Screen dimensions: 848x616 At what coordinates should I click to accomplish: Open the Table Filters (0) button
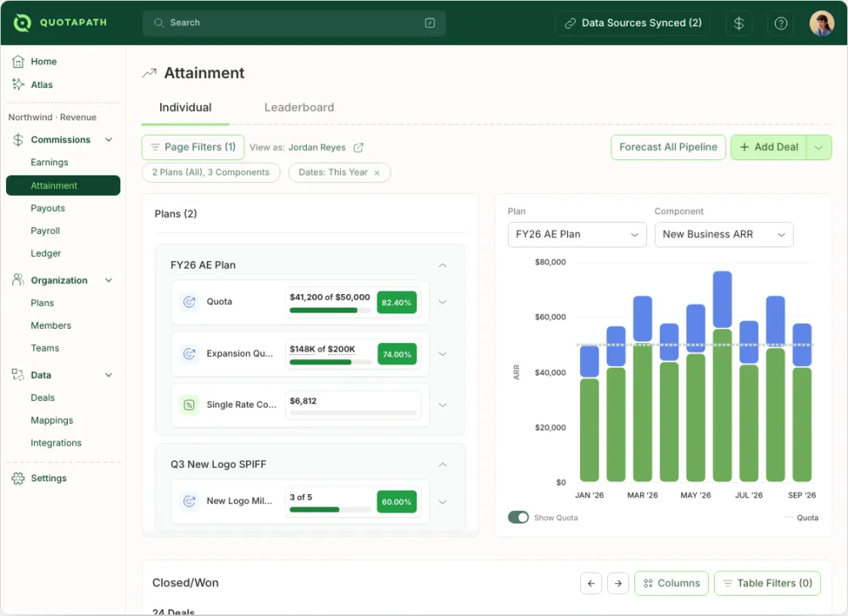(767, 584)
